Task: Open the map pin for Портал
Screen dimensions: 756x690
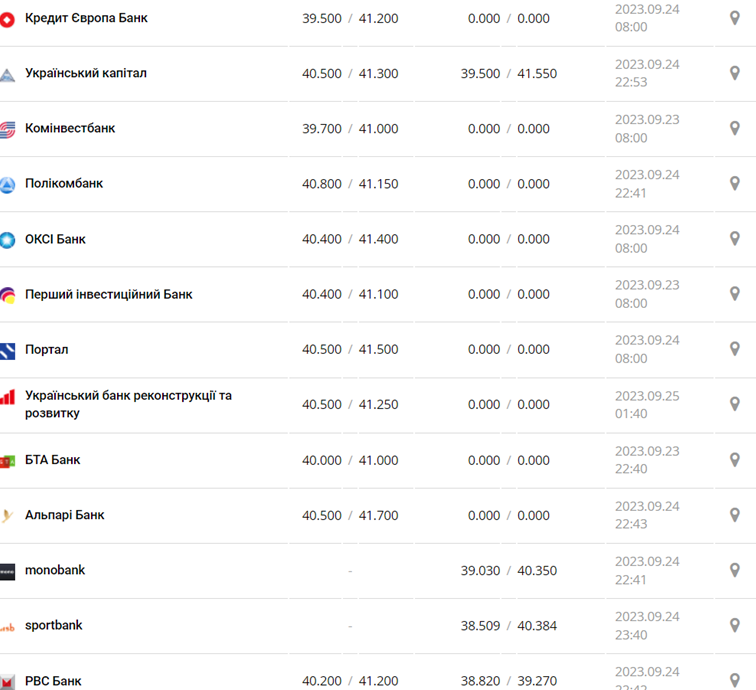Action: (x=735, y=349)
